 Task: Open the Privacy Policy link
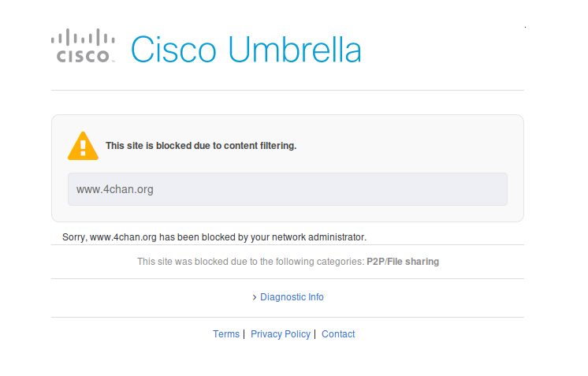click(x=281, y=334)
